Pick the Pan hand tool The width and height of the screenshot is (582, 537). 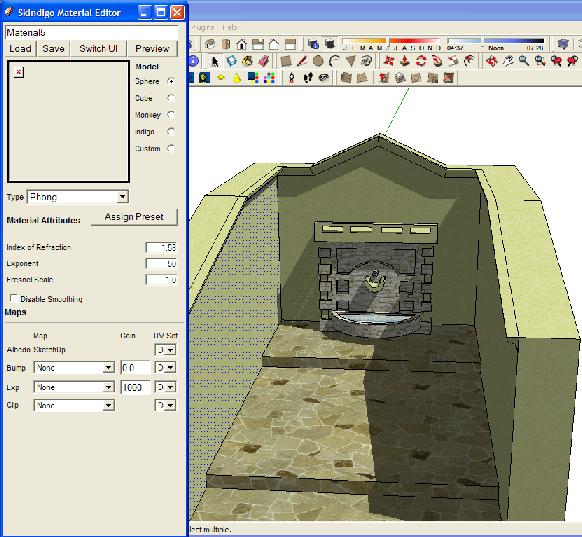[x=508, y=61]
